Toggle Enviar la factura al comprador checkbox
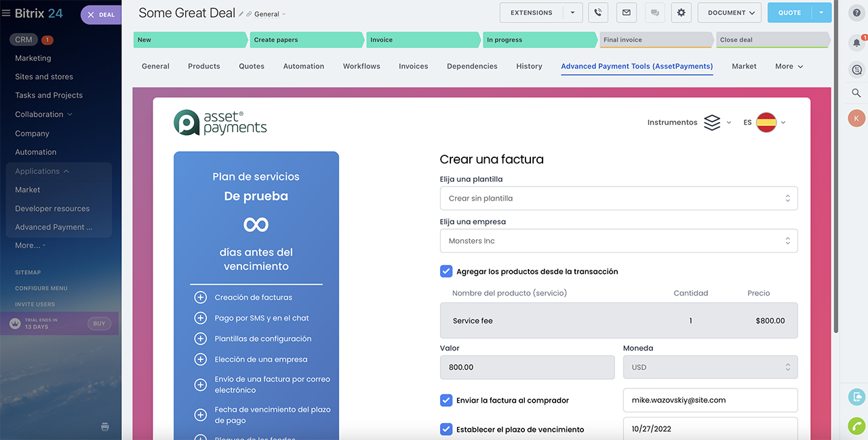The width and height of the screenshot is (868, 440). coord(446,400)
